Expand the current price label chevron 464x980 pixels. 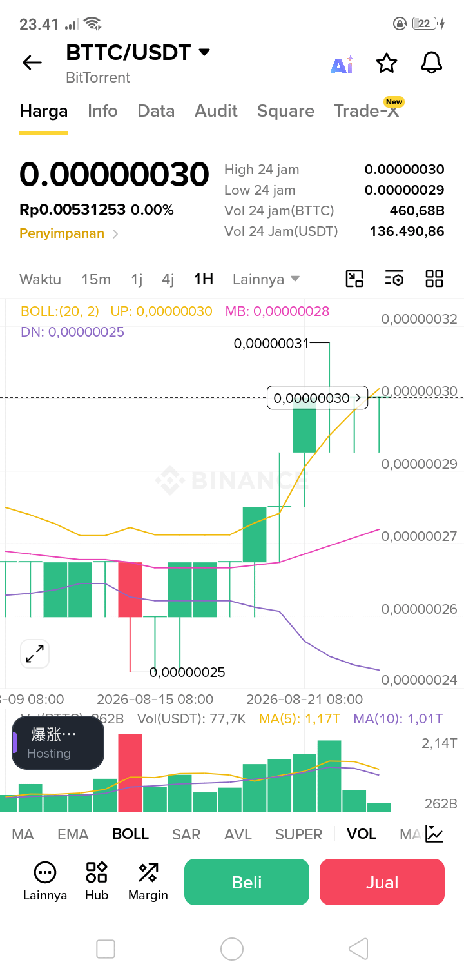pos(359,398)
